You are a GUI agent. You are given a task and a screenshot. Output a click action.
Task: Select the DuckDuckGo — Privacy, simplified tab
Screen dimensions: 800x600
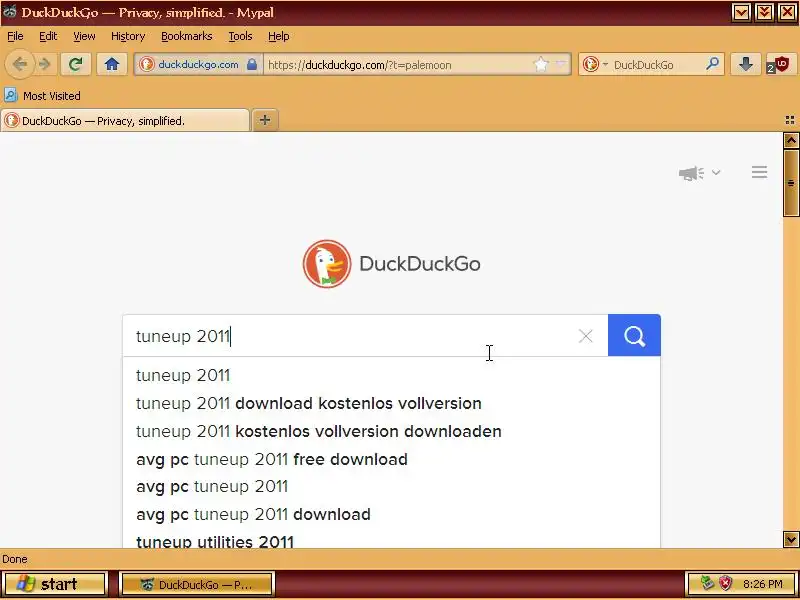(x=125, y=121)
